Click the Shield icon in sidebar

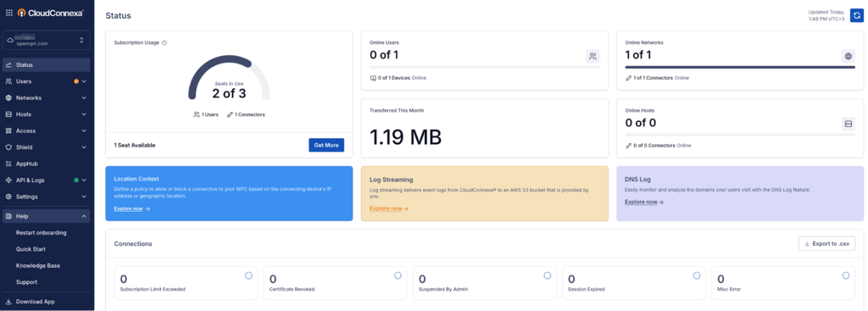coord(8,147)
